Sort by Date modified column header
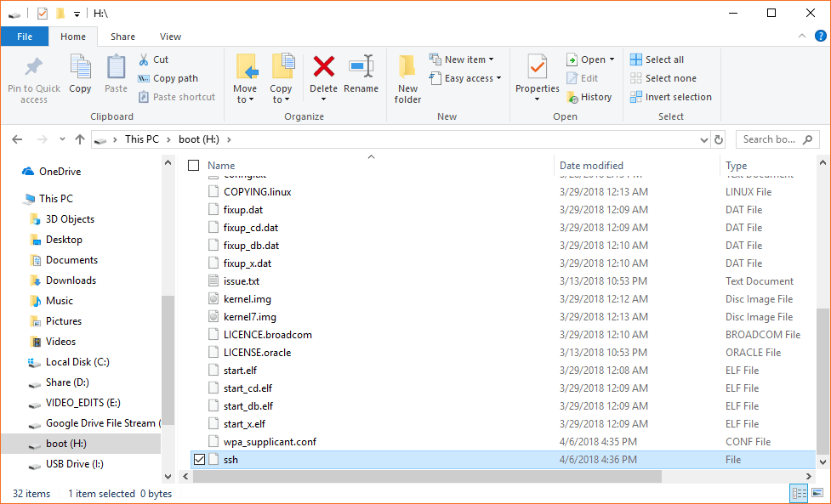Viewport: 831px width, 504px height. 591,166
